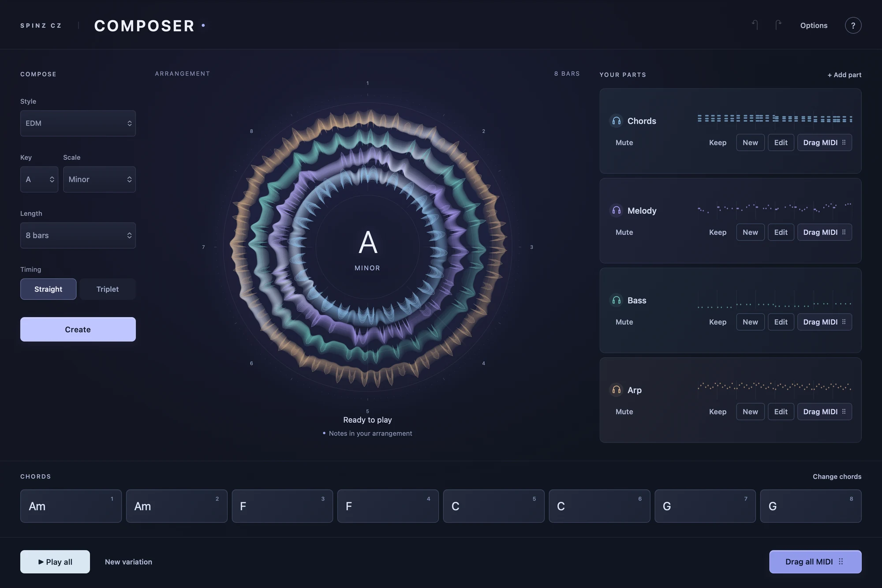This screenshot has height=588, width=882.
Task: Start playback with Play all
Action: coord(55,562)
